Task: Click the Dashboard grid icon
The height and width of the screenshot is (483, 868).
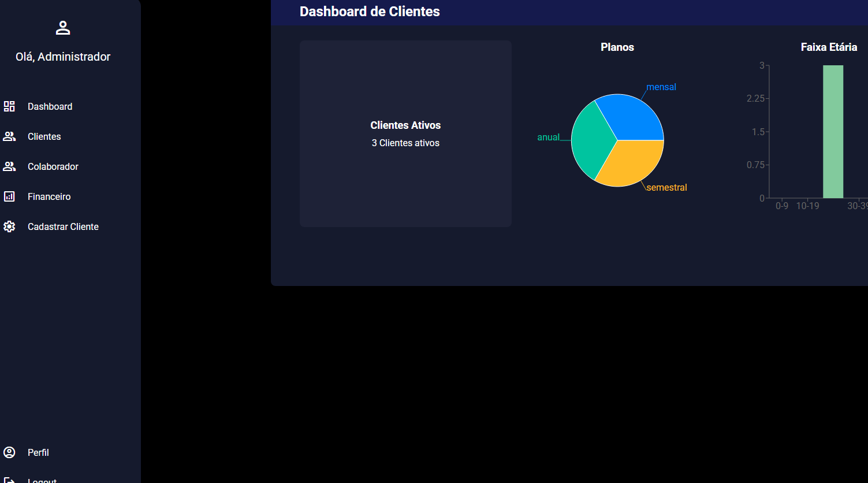Action: (x=9, y=106)
